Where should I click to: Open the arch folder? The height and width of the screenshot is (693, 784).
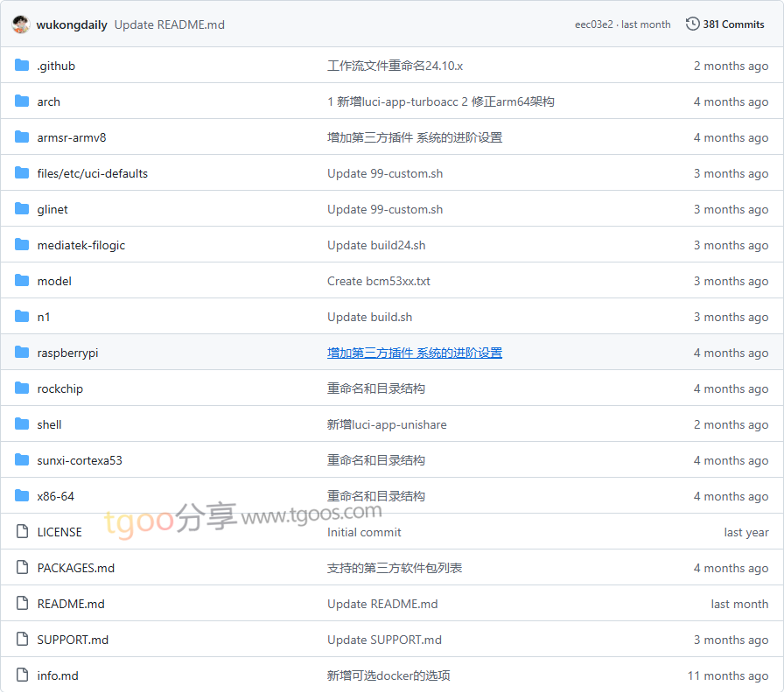point(48,101)
